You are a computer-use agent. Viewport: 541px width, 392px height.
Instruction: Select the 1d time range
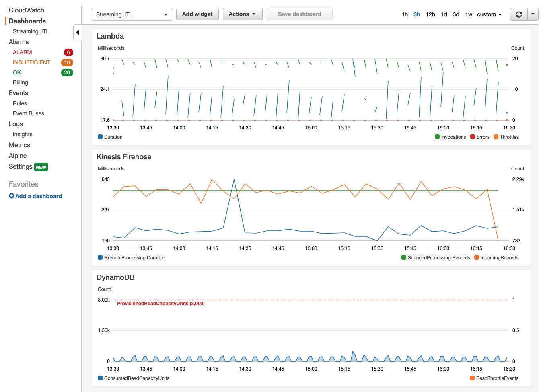coord(444,14)
